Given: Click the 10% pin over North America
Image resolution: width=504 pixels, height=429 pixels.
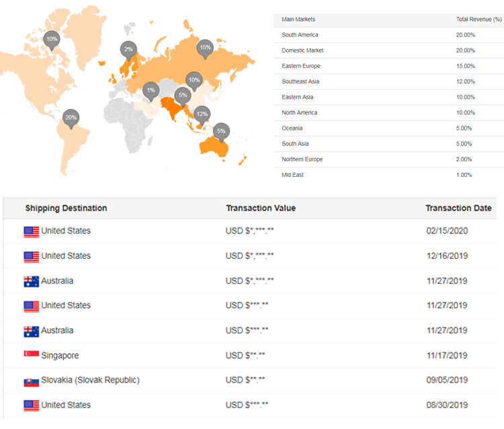Looking at the screenshot, I should click(52, 40).
